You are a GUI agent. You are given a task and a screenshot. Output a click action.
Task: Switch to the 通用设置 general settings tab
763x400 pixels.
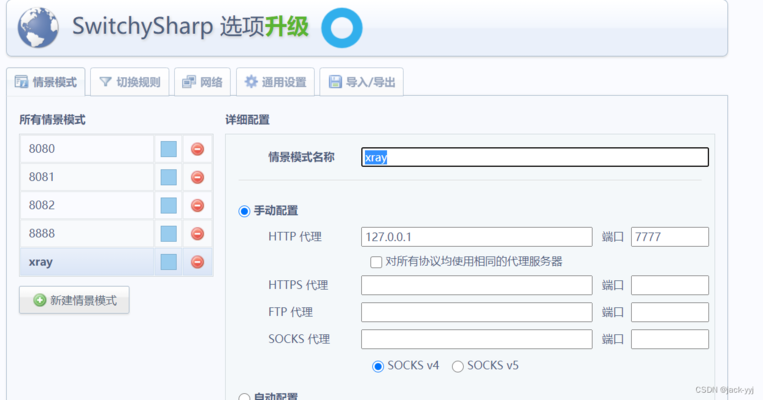tap(274, 82)
